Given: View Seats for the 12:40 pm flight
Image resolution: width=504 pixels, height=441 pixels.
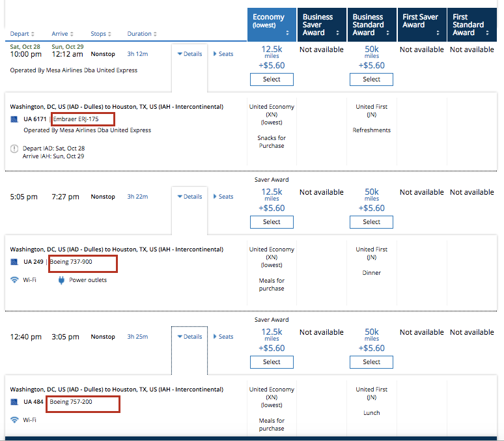Looking at the screenshot, I should 223,337.
